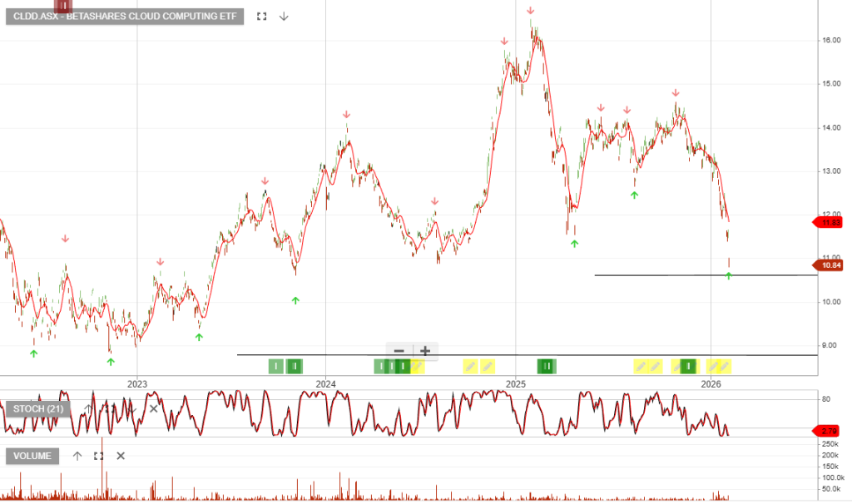Click the red pause marker above the title
The width and height of the screenshot is (852, 504).
(62, 5)
